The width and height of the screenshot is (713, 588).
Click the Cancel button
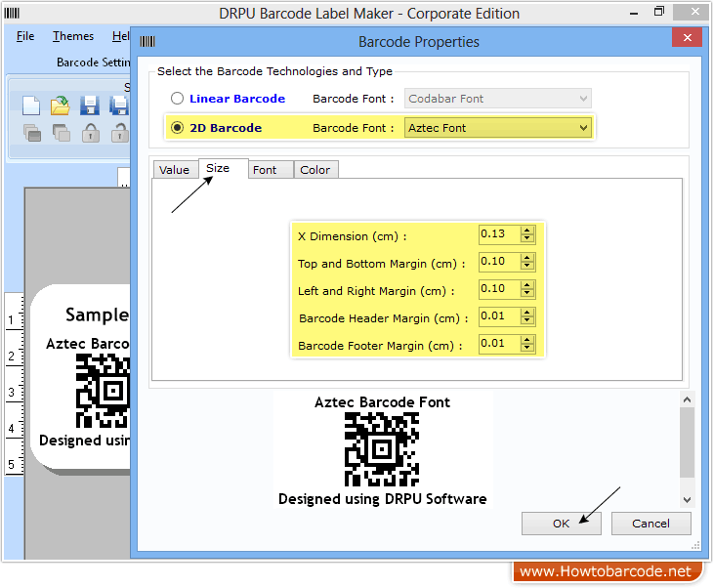(x=650, y=524)
